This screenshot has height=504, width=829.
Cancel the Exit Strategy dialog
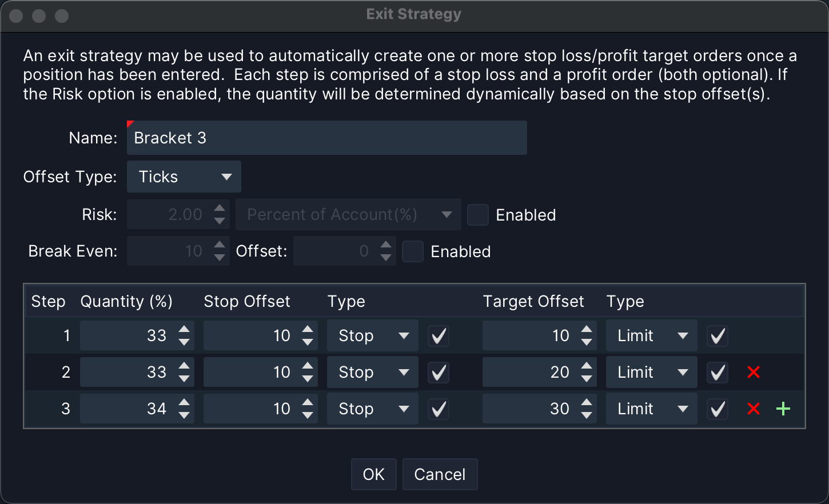tap(440, 474)
